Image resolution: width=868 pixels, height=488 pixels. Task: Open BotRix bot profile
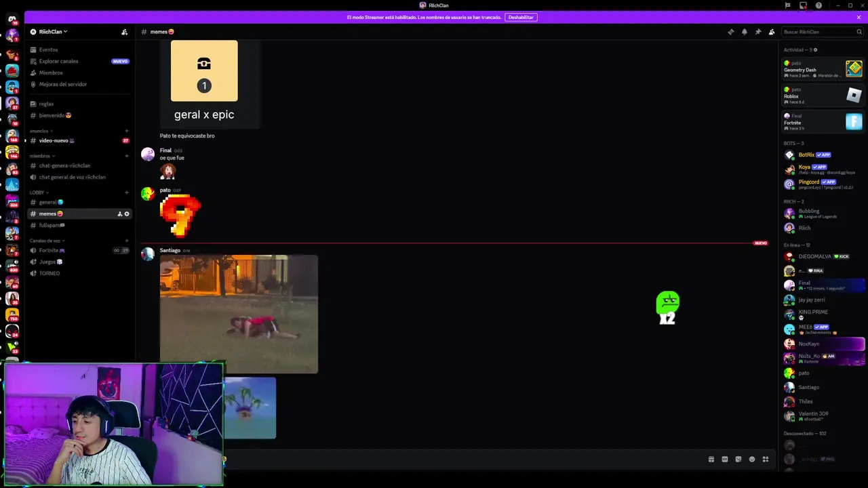pyautogui.click(x=823, y=155)
